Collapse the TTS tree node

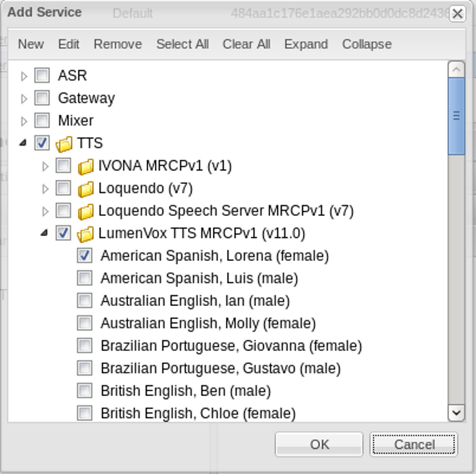(x=23, y=143)
